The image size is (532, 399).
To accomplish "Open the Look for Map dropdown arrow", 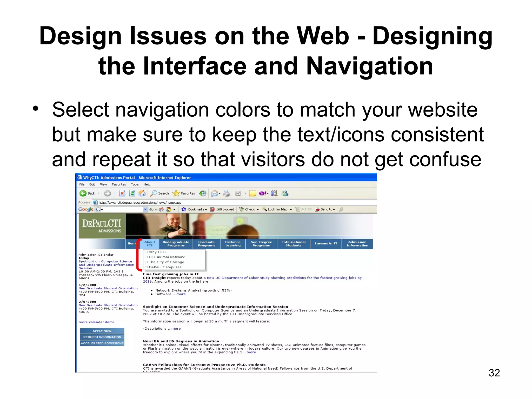I will tap(291, 209).
